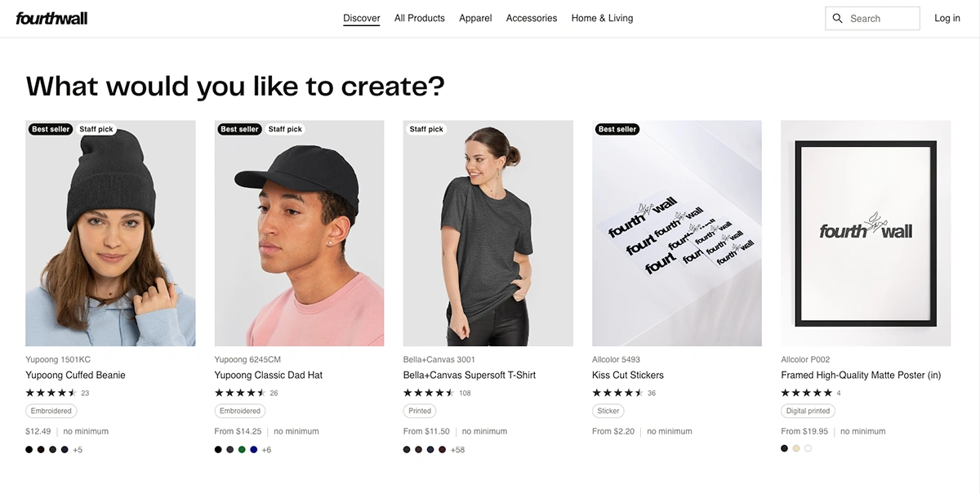Open the Discover tab
This screenshot has width=980, height=494.
coord(362,18)
